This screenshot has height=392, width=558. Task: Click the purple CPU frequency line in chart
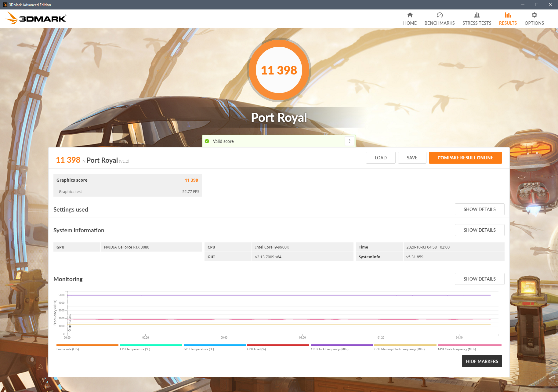point(279,295)
